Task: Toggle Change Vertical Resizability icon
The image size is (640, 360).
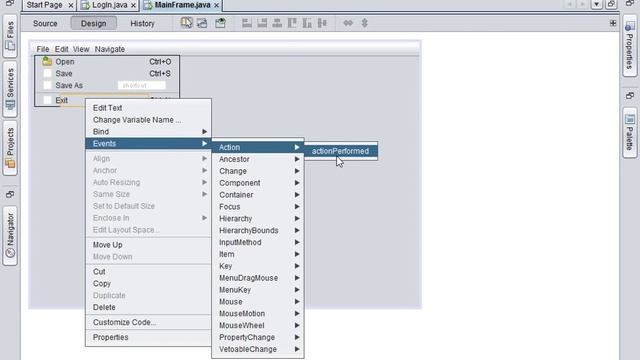Action: point(364,23)
